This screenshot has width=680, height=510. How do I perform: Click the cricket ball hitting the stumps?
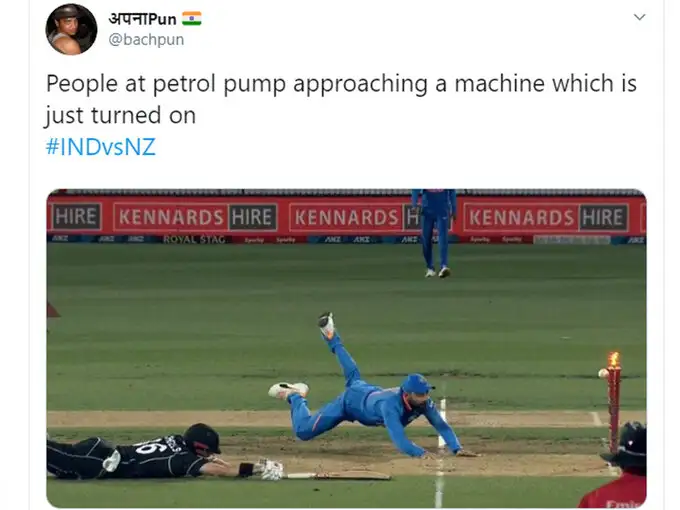(603, 373)
